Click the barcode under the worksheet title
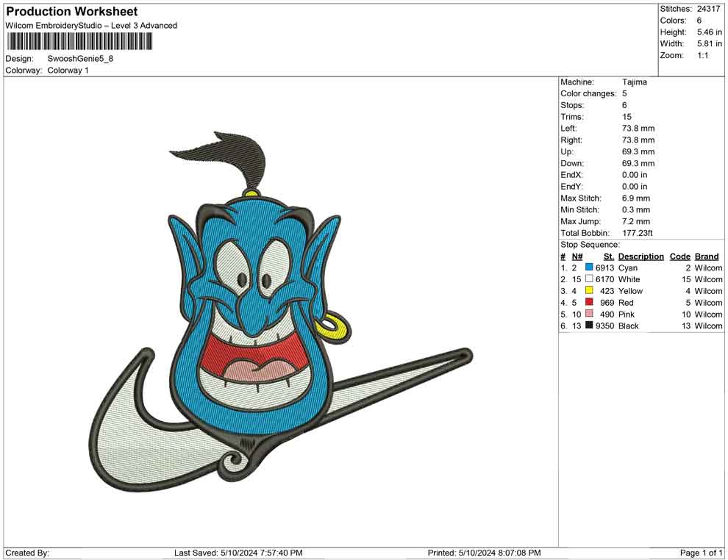Image resolution: width=728 pixels, height=560 pixels. pyautogui.click(x=79, y=41)
